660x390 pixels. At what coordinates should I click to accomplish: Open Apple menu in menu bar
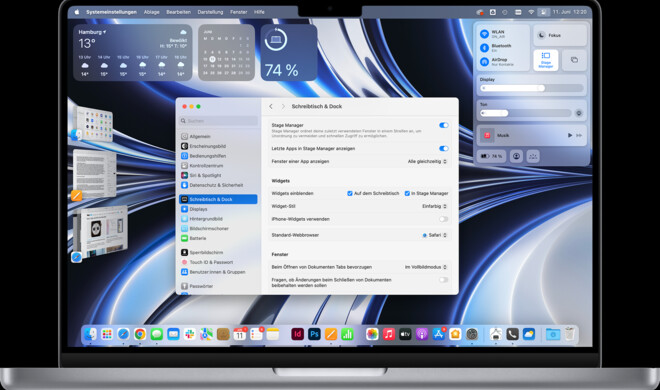pos(77,12)
